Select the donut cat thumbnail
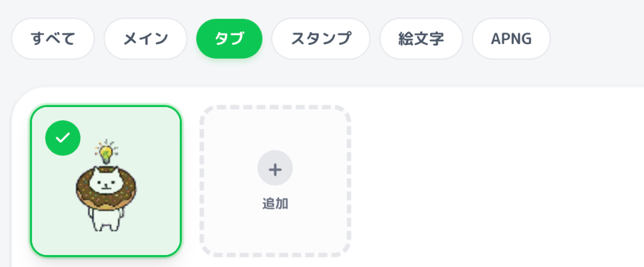Screen dimensions: 644x267 (x=106, y=189)
